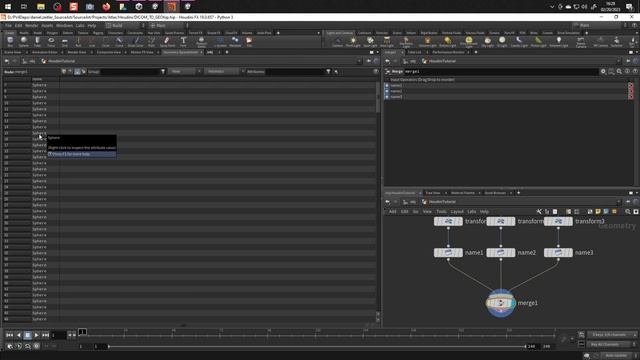Image resolution: width=640 pixels, height=360 pixels.
Task: Add an Ambient Light from the shelf
Action: pyautogui.click(x=559, y=42)
